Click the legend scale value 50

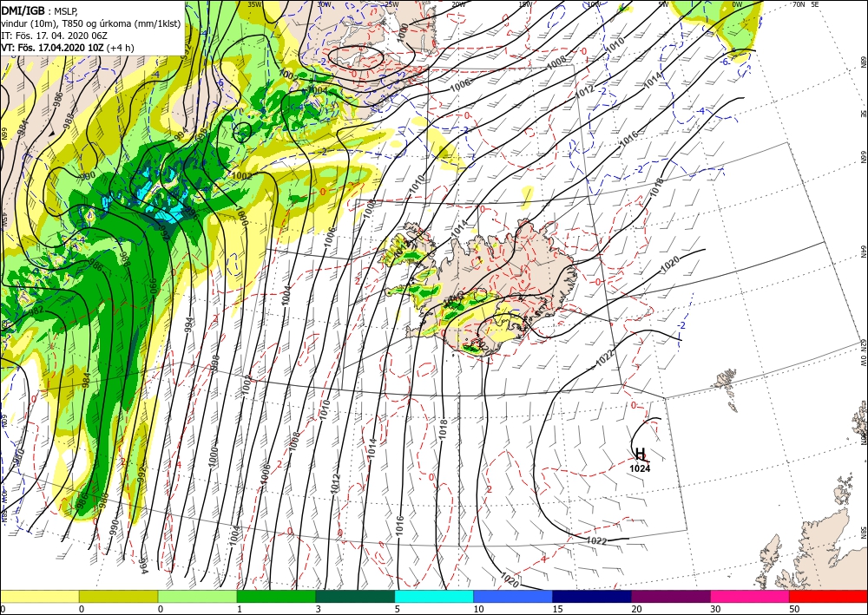(793, 609)
